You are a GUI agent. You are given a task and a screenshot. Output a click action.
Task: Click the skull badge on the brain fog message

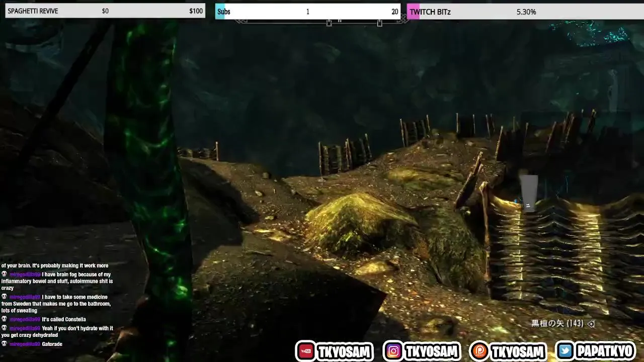pos(4,275)
